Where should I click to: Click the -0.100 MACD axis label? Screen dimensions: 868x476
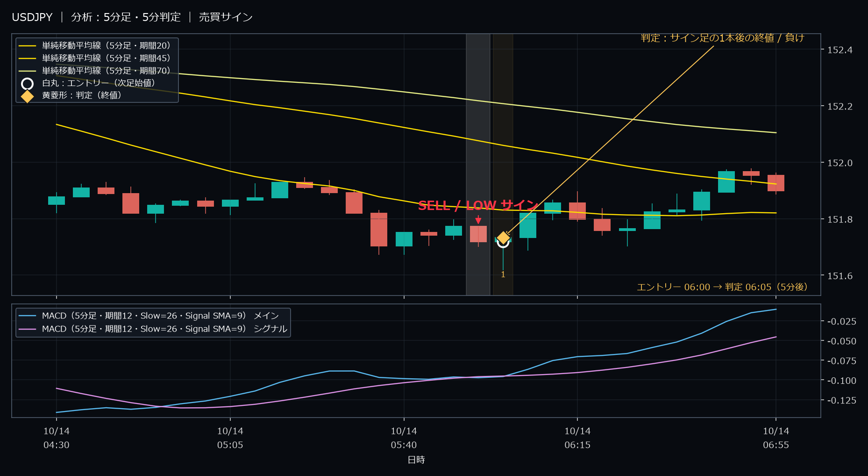(842, 381)
